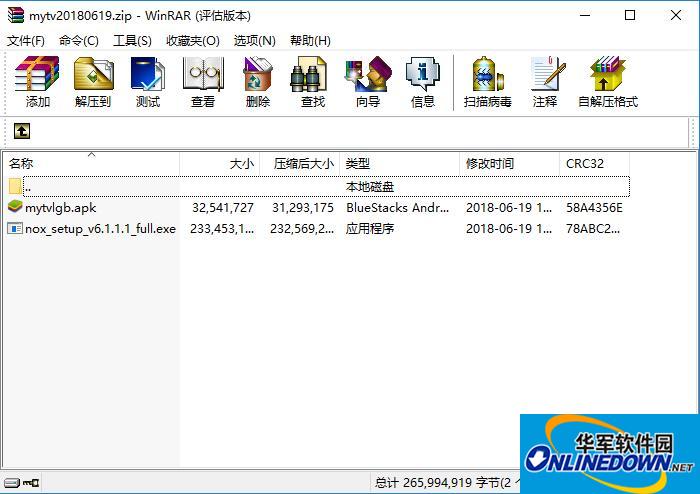Close the WinRAR window

tap(676, 15)
